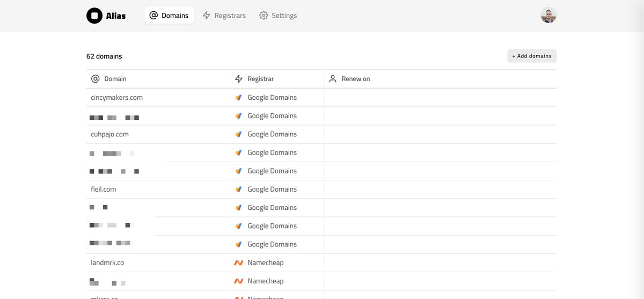Image resolution: width=644 pixels, height=299 pixels.
Task: Click the 62 domains count label
Action: click(x=104, y=56)
